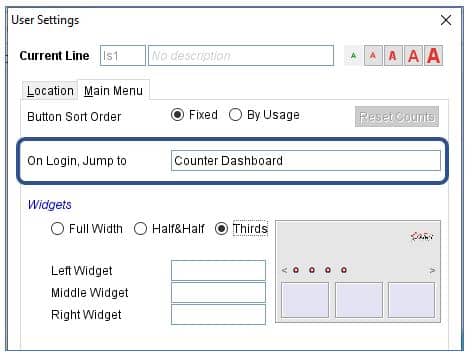Choose the second smallest red font size

pos(373,56)
